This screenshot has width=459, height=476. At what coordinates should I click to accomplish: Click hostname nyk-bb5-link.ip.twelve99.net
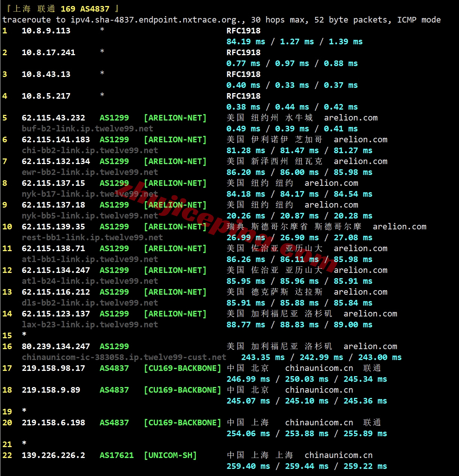(90, 216)
